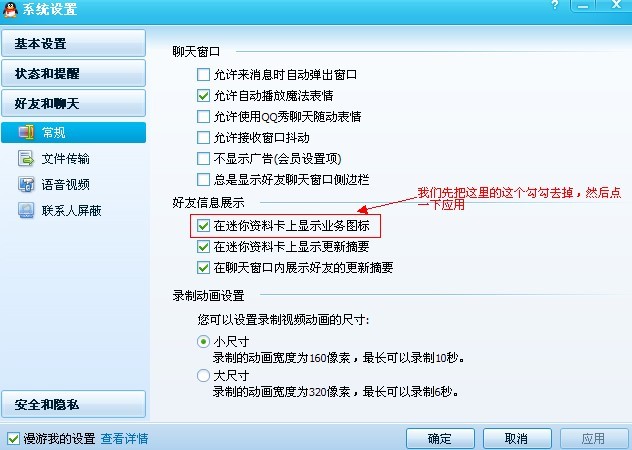Image resolution: width=632 pixels, height=450 pixels.
Task: Select the 常规 sidebar icon
Action: coord(26,132)
